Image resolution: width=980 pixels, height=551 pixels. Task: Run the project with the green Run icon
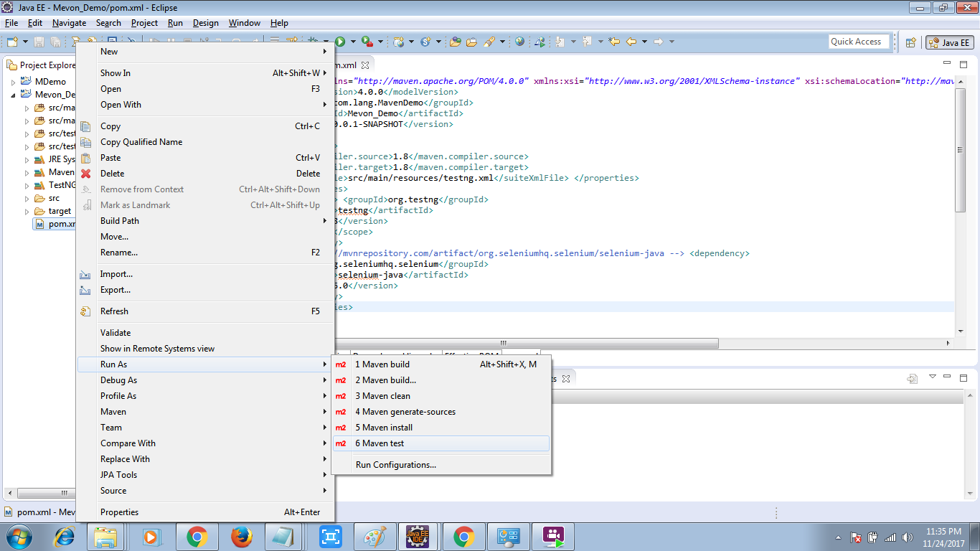(x=339, y=41)
